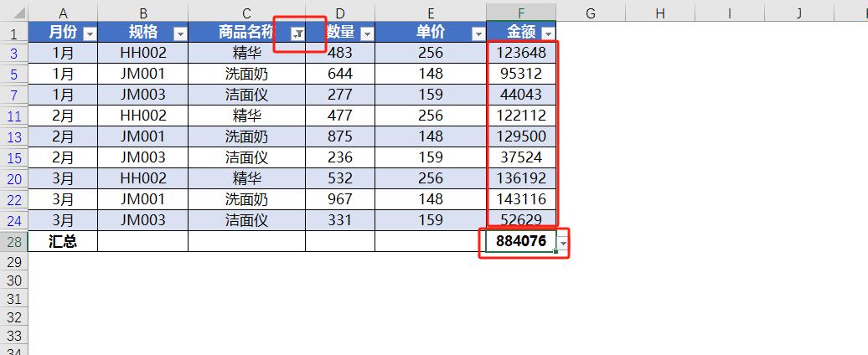Select column J header
Image resolution: width=868 pixels, height=355 pixels.
(x=798, y=13)
